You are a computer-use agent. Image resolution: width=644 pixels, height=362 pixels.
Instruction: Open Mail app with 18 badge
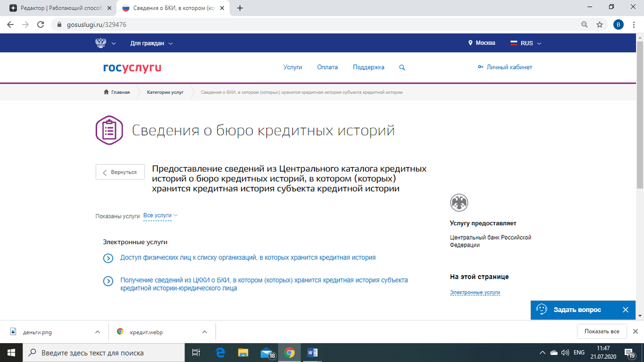coord(267,353)
